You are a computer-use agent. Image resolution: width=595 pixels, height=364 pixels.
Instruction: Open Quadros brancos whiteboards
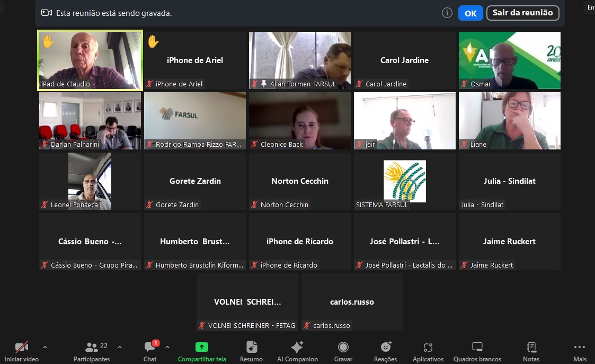pos(477,348)
